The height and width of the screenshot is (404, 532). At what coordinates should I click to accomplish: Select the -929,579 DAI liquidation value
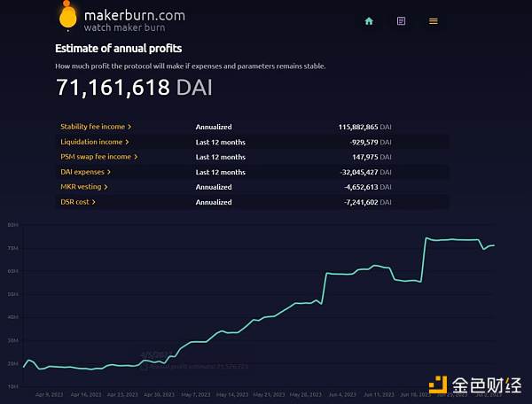[x=371, y=143]
